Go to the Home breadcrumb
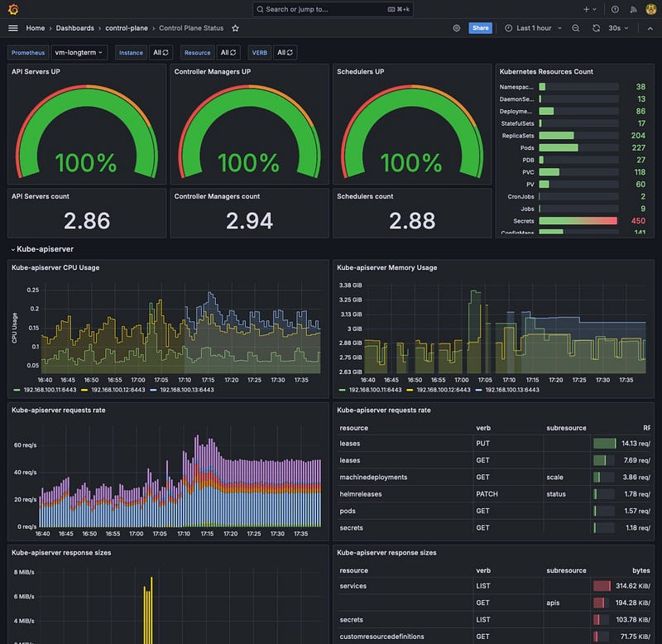The width and height of the screenshot is (662, 644). click(x=35, y=28)
